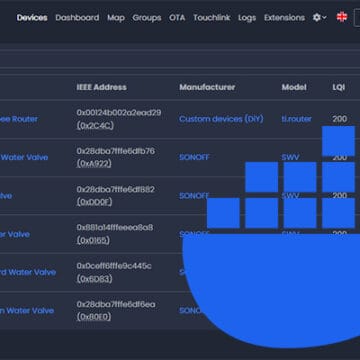Sort devices by Model header

294,87
